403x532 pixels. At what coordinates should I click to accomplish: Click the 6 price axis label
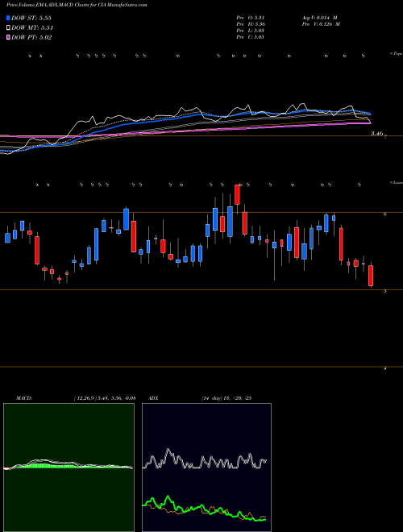tap(385, 214)
